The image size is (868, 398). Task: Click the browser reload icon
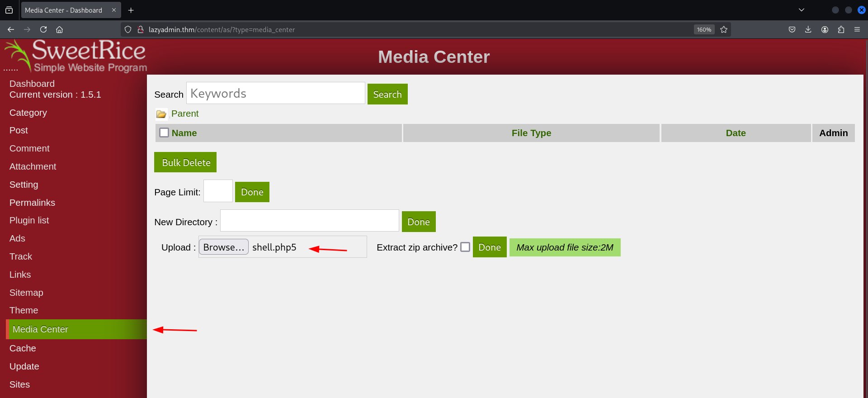pos(43,29)
